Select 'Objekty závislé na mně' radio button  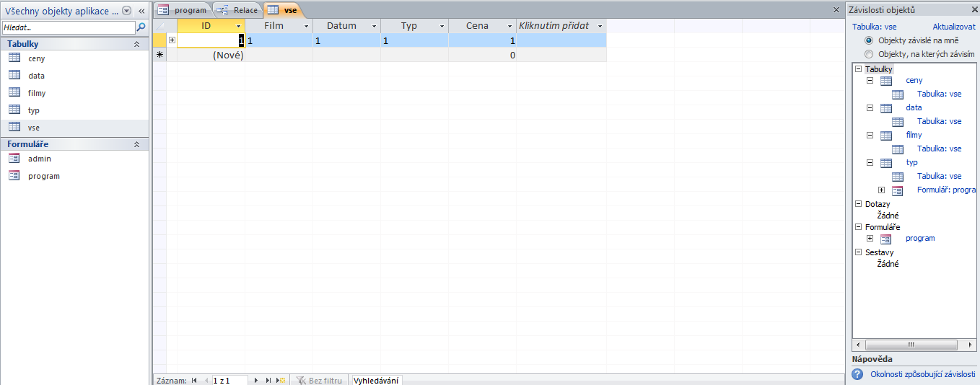click(x=869, y=40)
